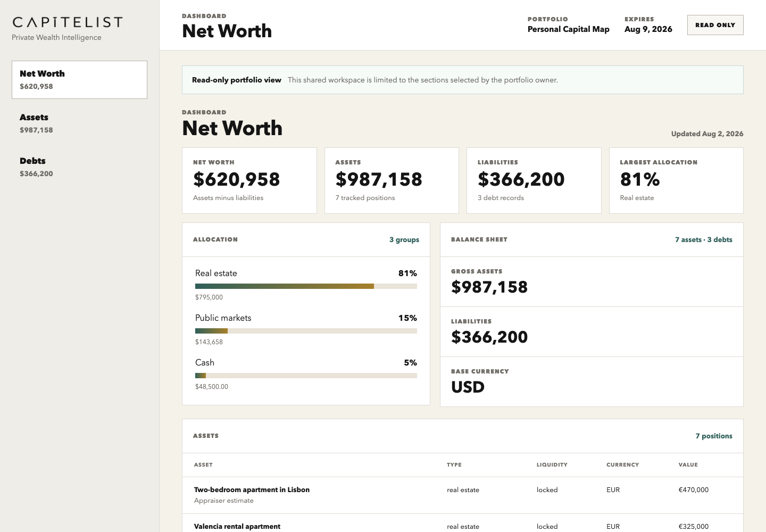
Task: Switch to the Assets sidebar section
Action: click(79, 123)
